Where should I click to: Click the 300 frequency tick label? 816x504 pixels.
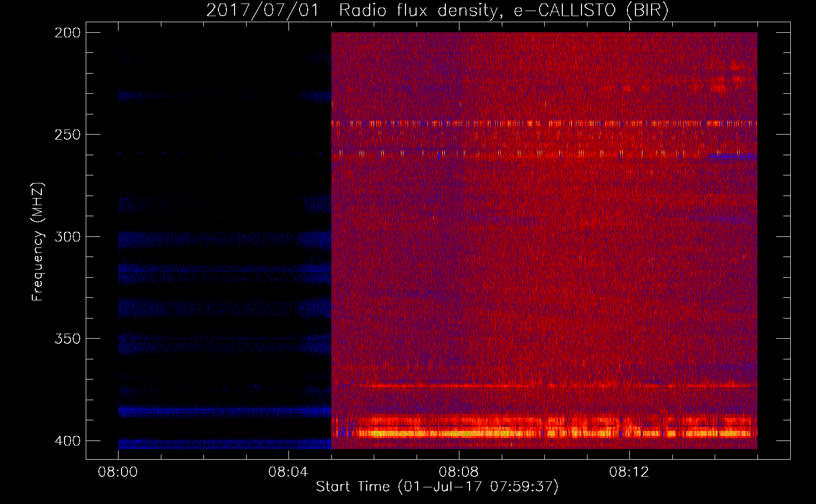pos(68,237)
